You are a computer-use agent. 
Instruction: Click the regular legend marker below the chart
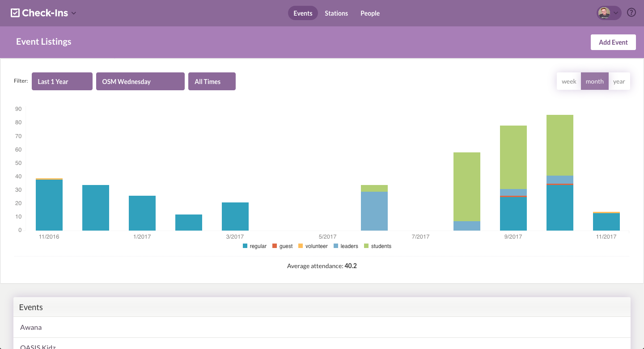[245, 246]
